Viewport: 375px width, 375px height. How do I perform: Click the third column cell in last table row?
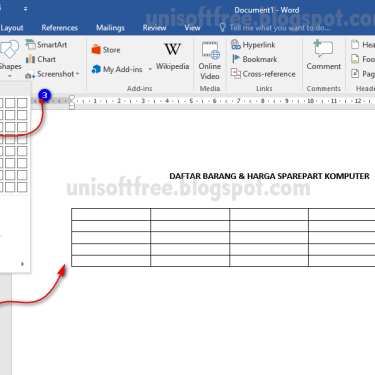269,261
